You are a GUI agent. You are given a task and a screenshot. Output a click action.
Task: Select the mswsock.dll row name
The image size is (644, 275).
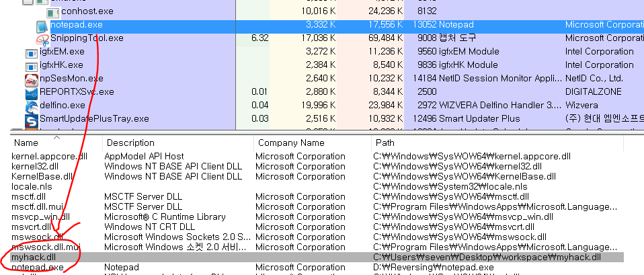(x=37, y=237)
